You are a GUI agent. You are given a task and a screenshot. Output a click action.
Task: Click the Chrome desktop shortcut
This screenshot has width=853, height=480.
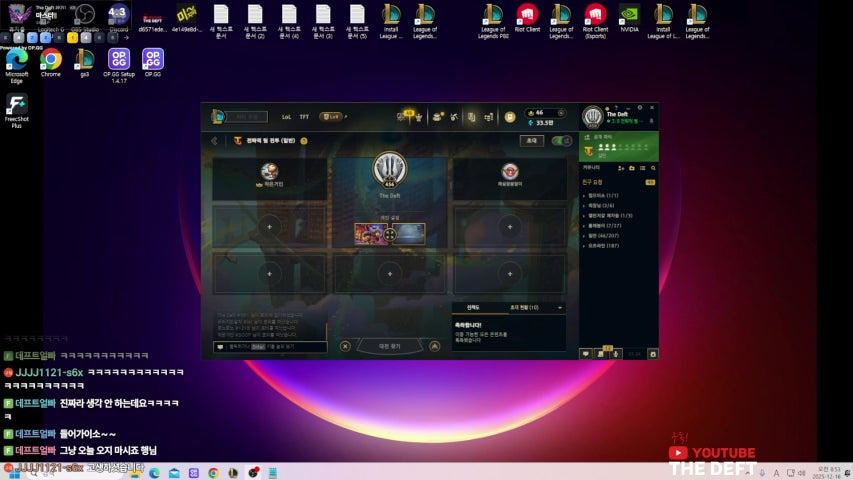pos(51,62)
